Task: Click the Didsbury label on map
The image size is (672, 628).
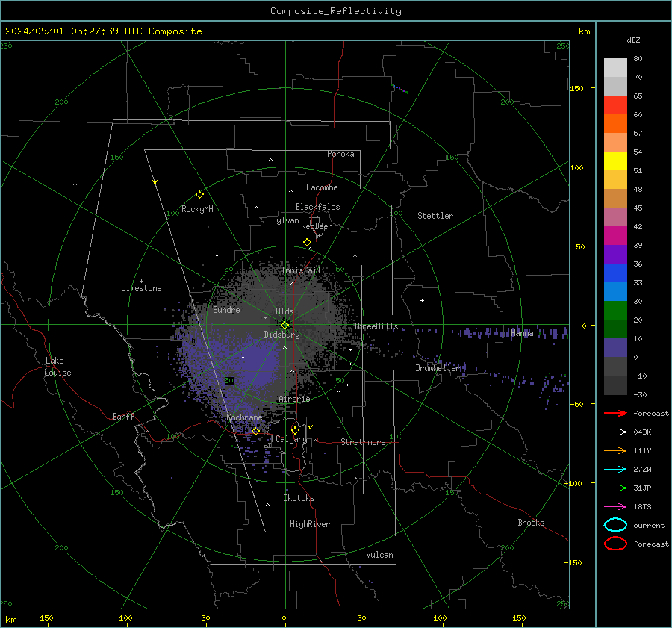Action: coord(281,335)
